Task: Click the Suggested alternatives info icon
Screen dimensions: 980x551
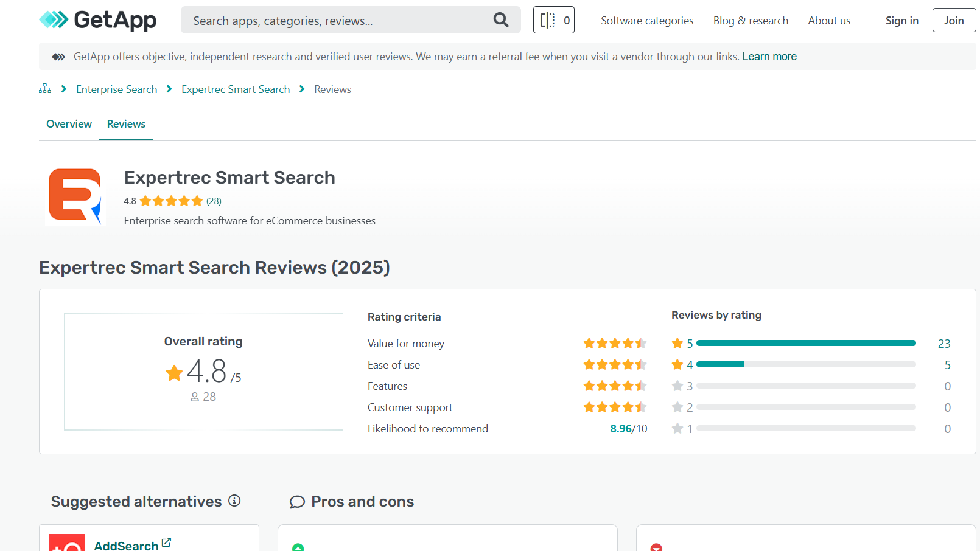Action: click(x=234, y=501)
